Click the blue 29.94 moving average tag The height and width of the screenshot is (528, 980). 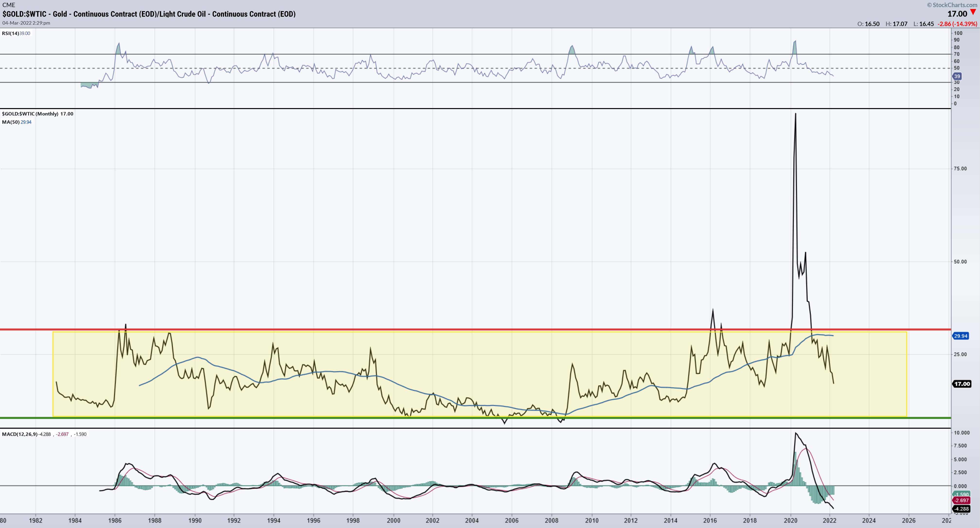(961, 336)
